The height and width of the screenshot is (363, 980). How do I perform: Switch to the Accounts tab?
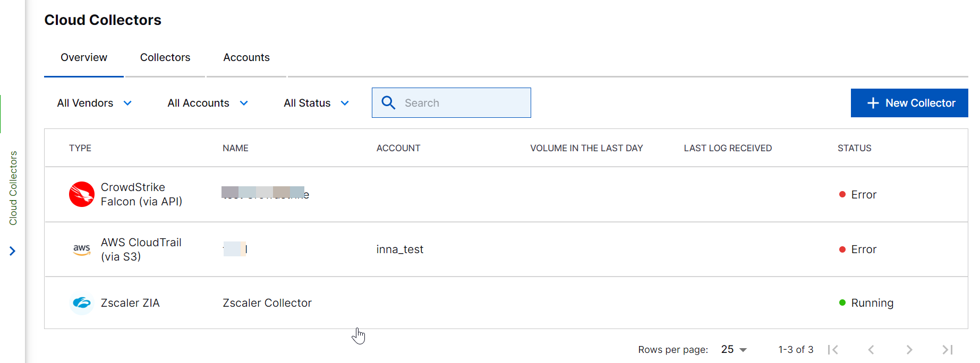[x=246, y=57]
